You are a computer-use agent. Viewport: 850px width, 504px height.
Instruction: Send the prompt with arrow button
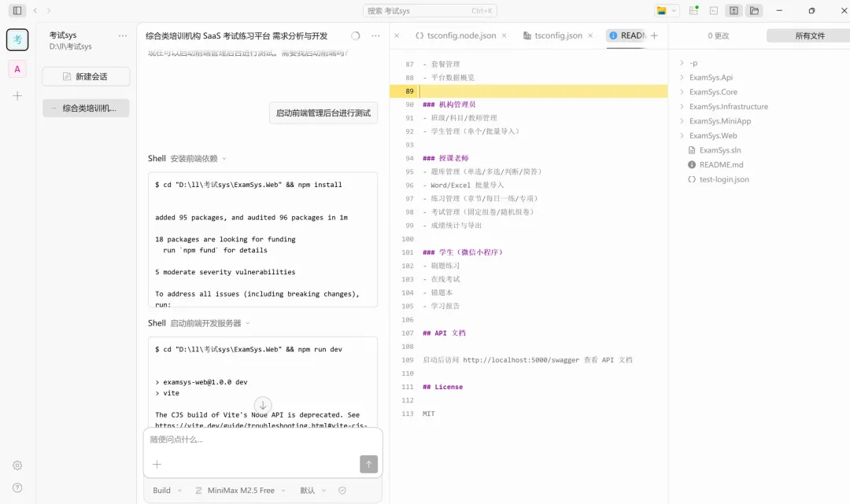point(368,464)
